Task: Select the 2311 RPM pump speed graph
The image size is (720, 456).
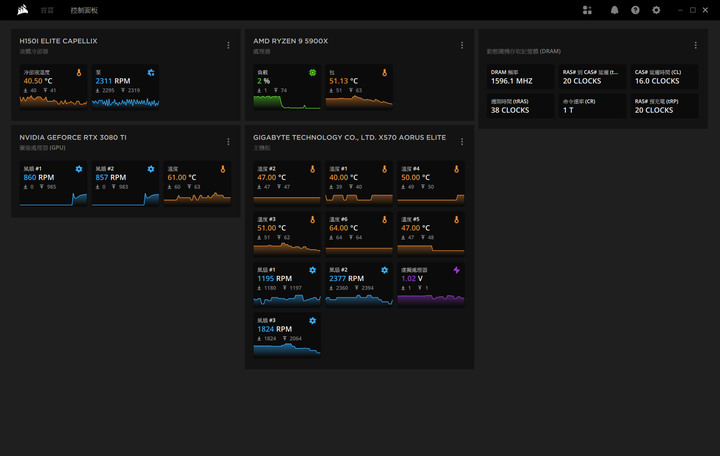Action: pos(125,103)
